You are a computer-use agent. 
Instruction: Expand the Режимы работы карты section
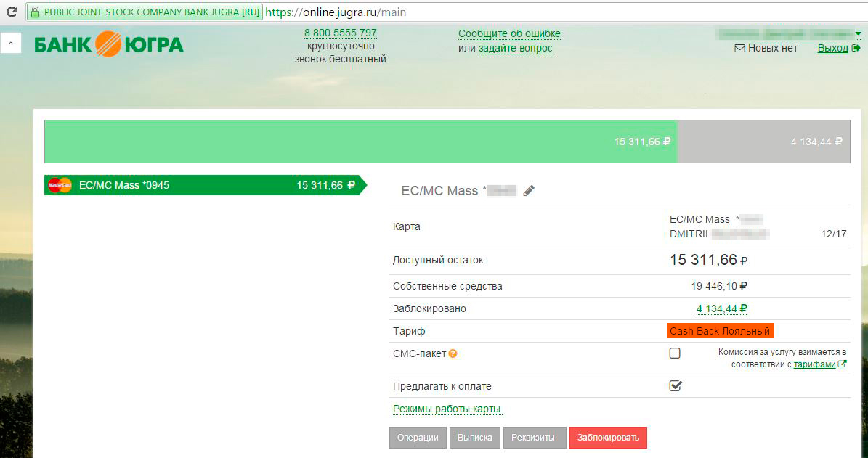(446, 409)
